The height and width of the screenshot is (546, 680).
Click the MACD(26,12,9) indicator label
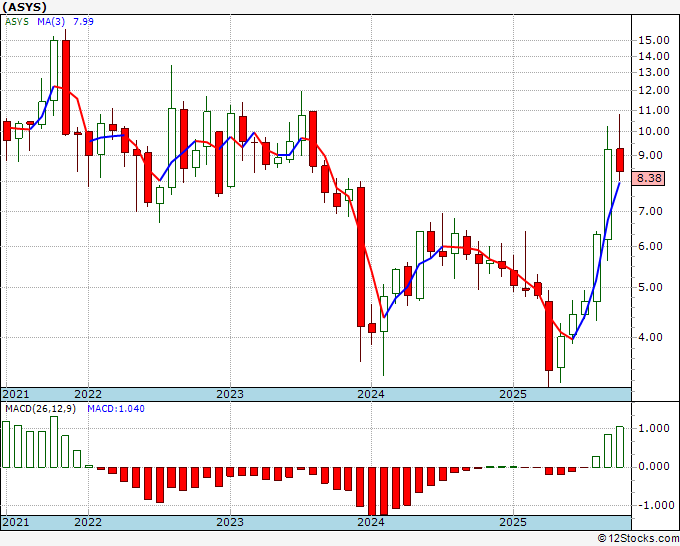(x=40, y=409)
